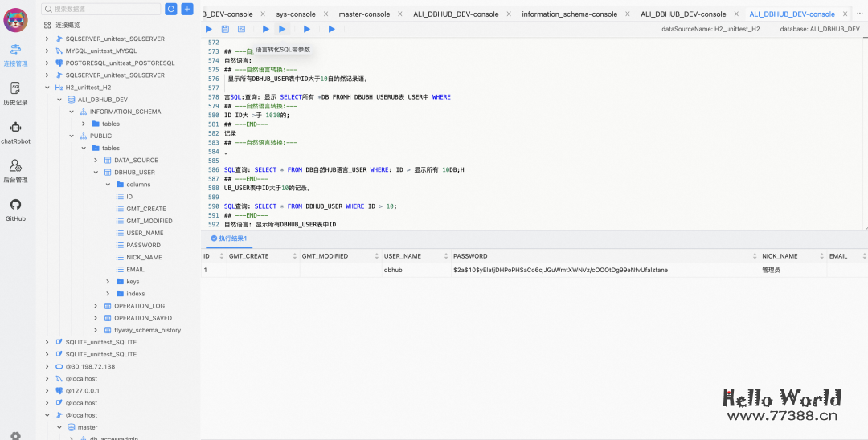Click the save console icon in toolbar

coord(225,29)
